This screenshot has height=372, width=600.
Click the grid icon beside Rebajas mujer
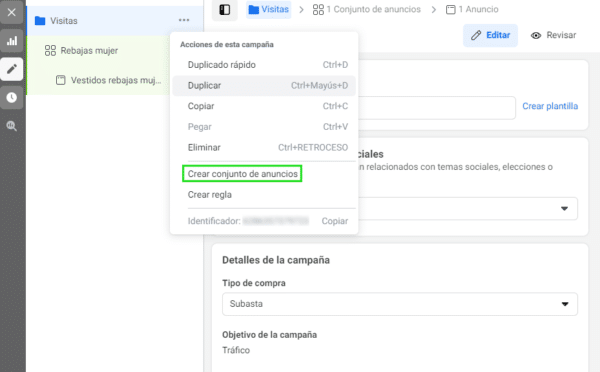50,51
